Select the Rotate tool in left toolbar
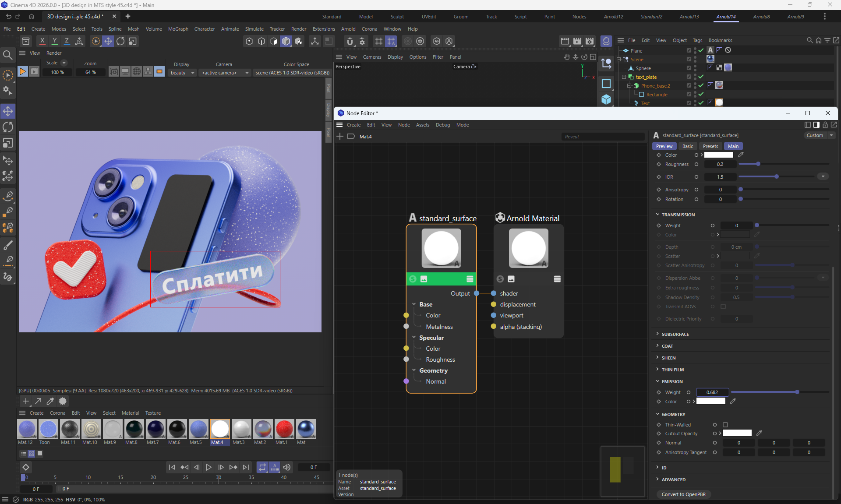This screenshot has height=504, width=841. [8, 127]
